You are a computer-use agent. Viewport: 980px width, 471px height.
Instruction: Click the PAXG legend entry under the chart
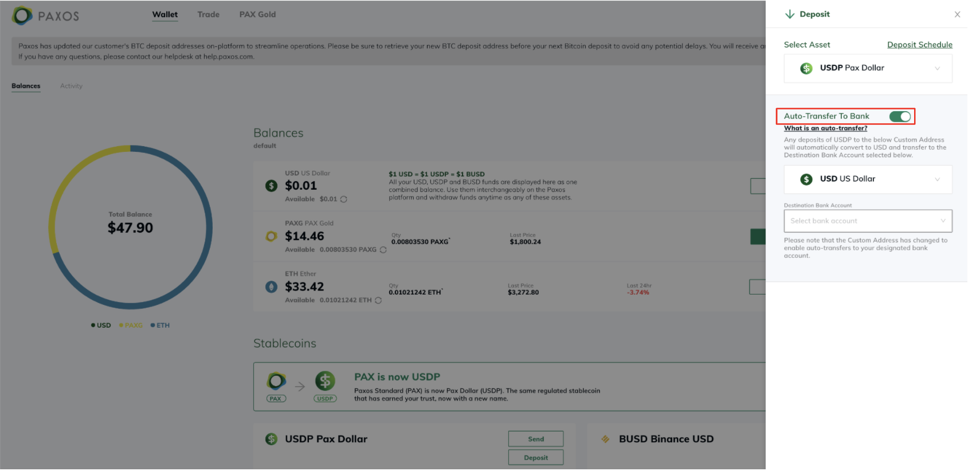(x=131, y=325)
